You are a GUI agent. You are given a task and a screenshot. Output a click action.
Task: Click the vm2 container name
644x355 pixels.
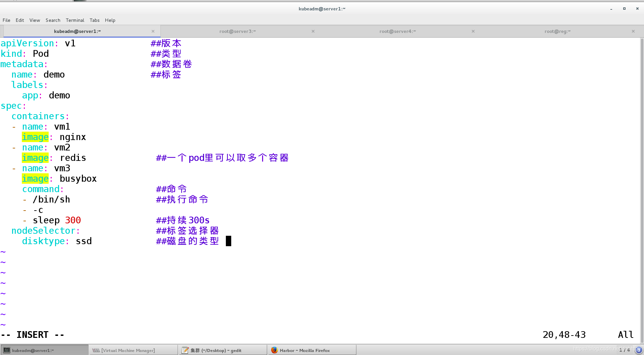62,147
